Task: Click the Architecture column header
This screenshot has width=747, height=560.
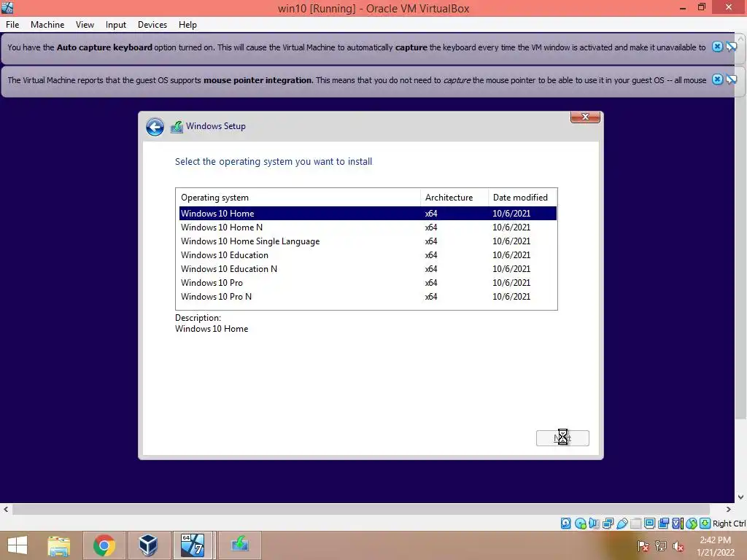Action: point(454,197)
